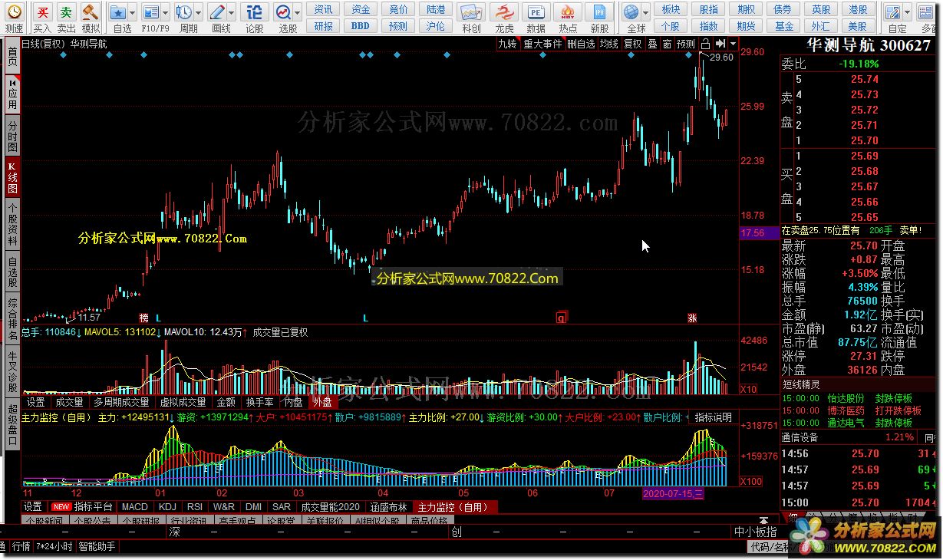Expand the 全球 dropdown arrow

(x=645, y=13)
